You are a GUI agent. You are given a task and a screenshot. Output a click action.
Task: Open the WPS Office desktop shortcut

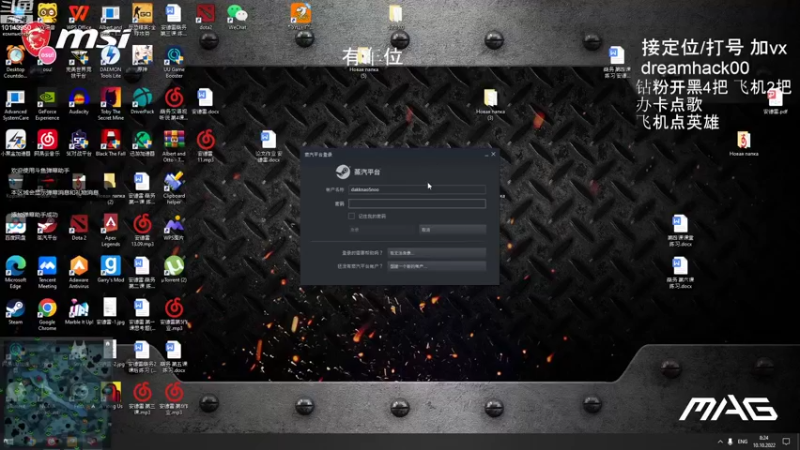[x=79, y=17]
